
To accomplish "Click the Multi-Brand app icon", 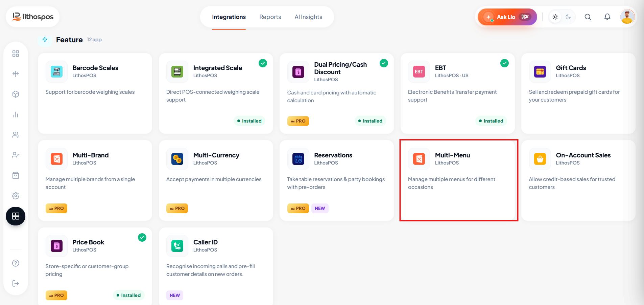I will point(56,159).
